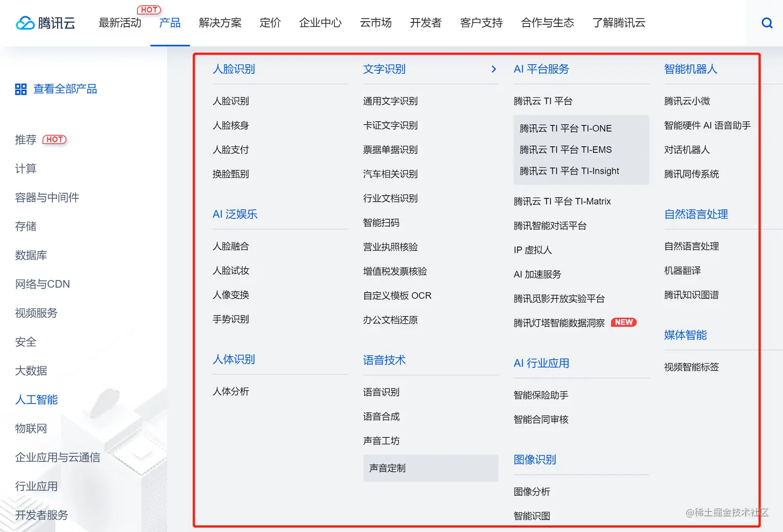The image size is (783, 532).
Task: Click the 语音技术 section heading
Action: 384,360
